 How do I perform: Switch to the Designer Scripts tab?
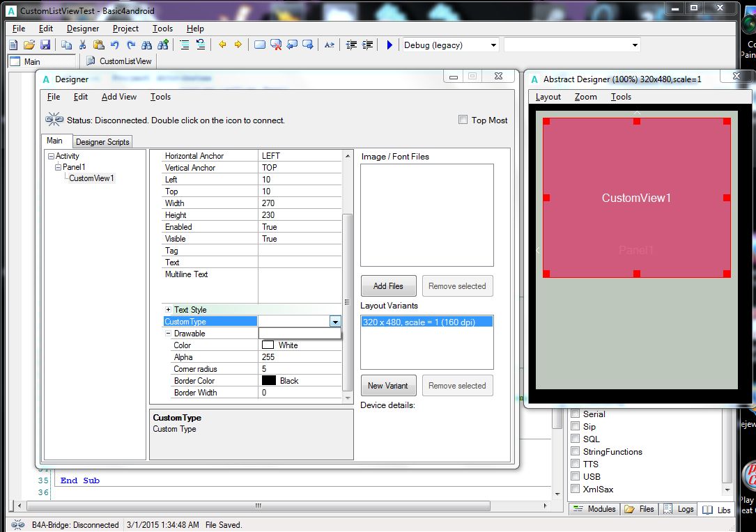(x=102, y=141)
